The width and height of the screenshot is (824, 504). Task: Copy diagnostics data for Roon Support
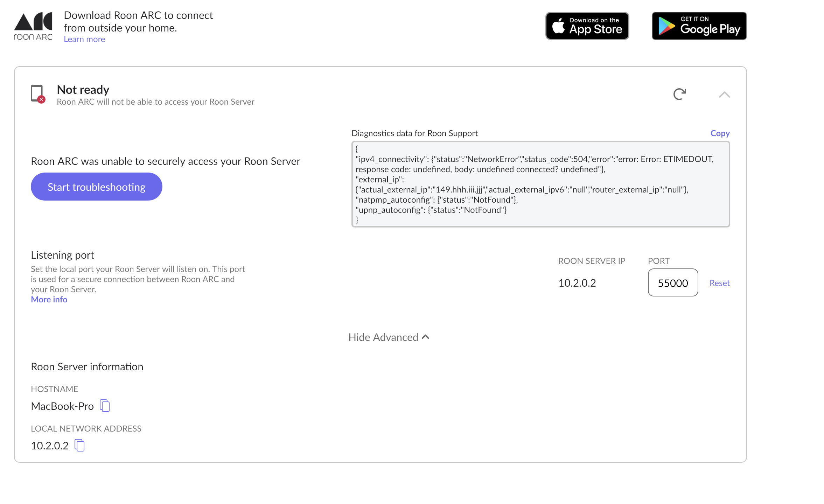coord(720,133)
